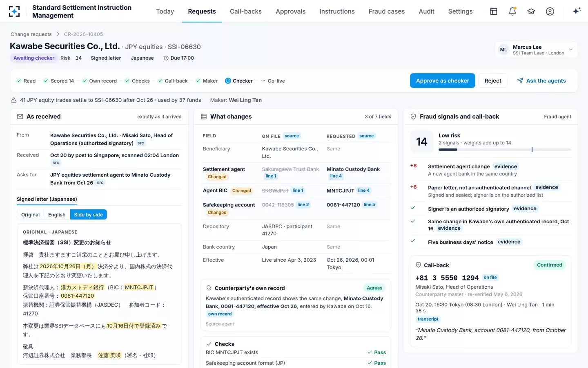The image size is (588, 368).
Task: Go back to Change requests breadcrumb
Action: pyautogui.click(x=31, y=34)
